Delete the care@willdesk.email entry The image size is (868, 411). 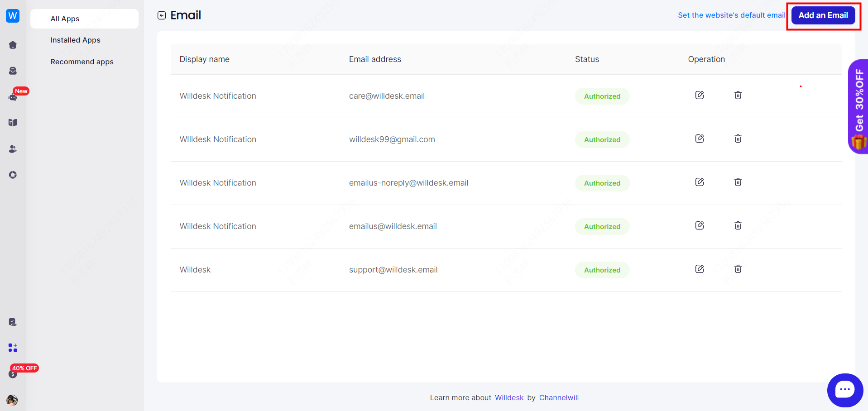click(x=738, y=95)
